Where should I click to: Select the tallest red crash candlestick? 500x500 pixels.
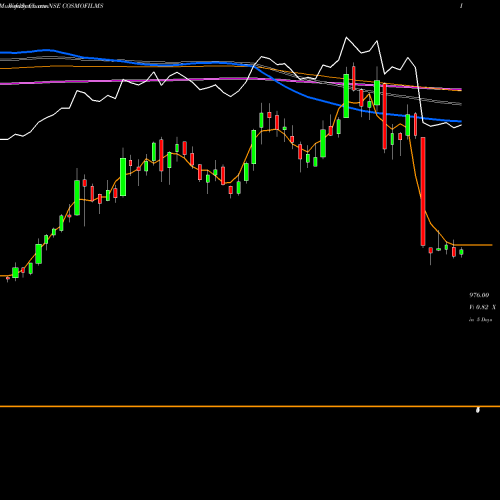click(x=423, y=192)
